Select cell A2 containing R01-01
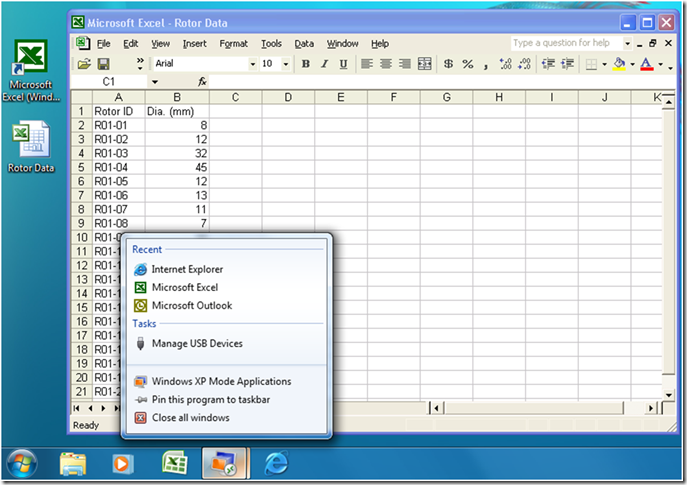The width and height of the screenshot is (687, 485). 118,125
